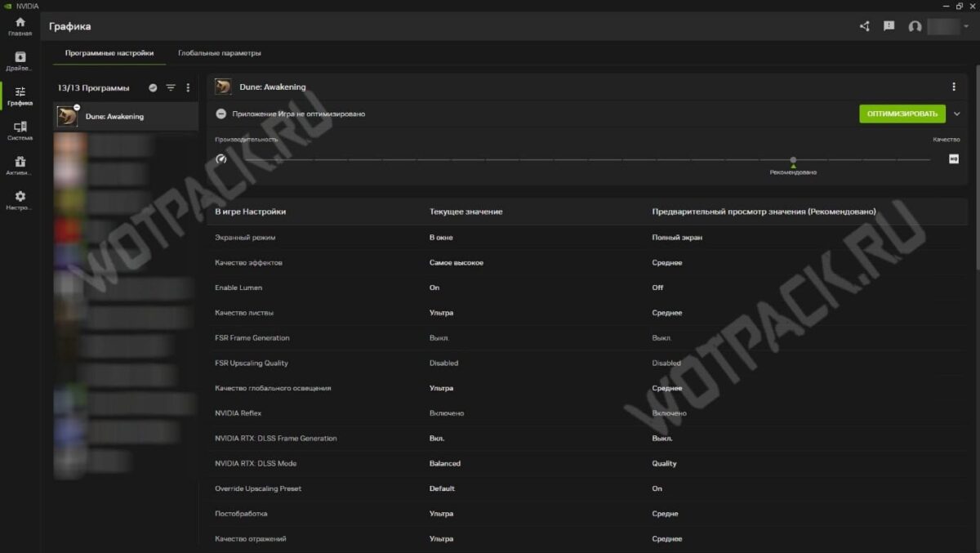Open the programs list three-dot menu

pyautogui.click(x=188, y=87)
